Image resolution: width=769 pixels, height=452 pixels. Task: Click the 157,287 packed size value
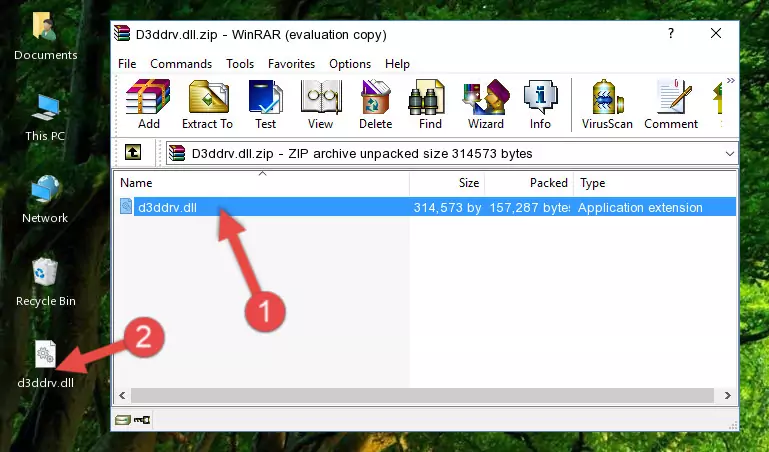click(x=530, y=207)
